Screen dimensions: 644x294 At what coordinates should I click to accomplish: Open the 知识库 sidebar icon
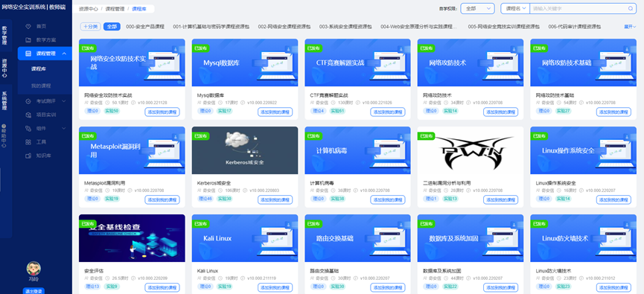click(x=28, y=156)
